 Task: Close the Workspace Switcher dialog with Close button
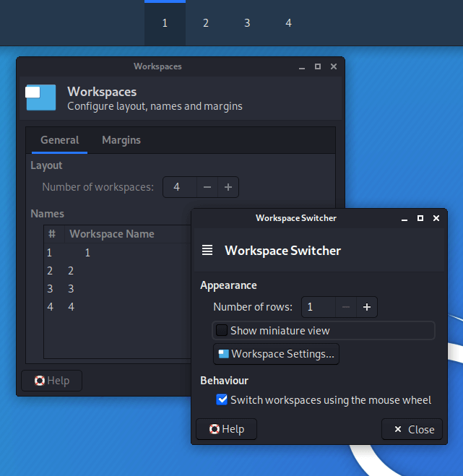[412, 429]
